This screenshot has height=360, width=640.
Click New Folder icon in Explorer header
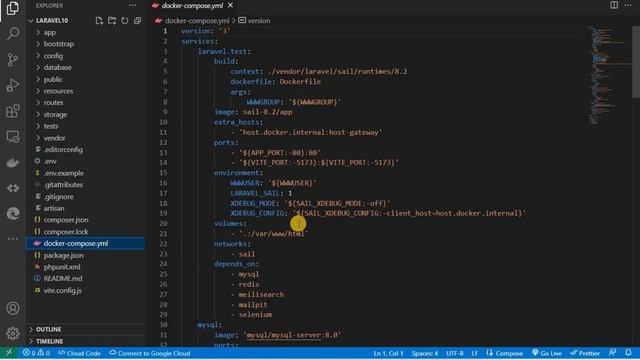pos(112,20)
